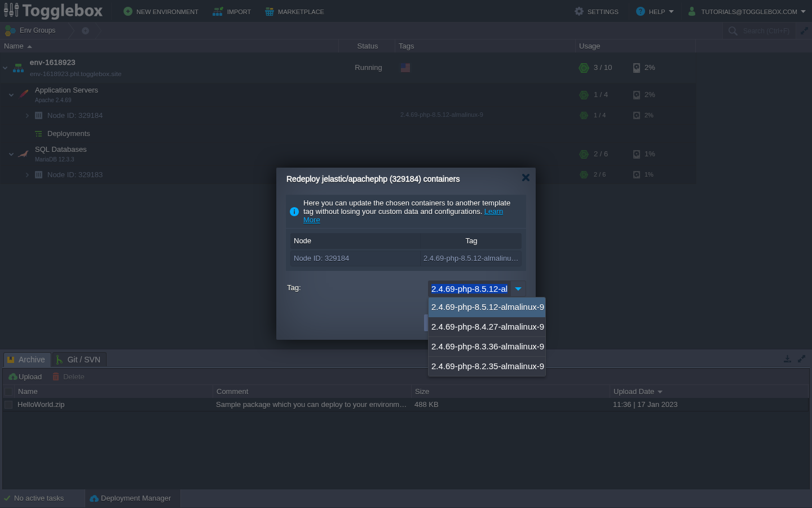
Task: Click New Environment button
Action: pyautogui.click(x=161, y=11)
